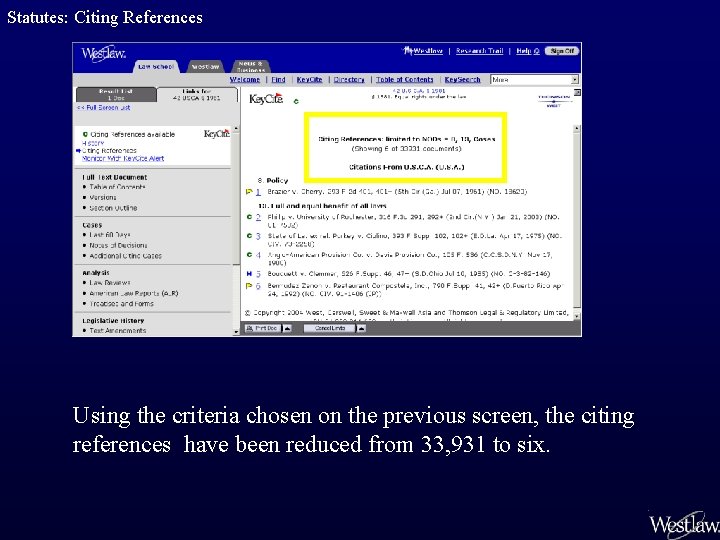Click the yellow flag icon beside result 6
Image resolution: width=720 pixels, height=540 pixels.
point(249,286)
